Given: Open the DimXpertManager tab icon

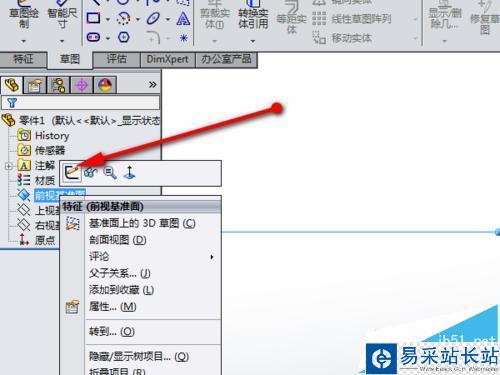Looking at the screenshot, I should point(82,85).
